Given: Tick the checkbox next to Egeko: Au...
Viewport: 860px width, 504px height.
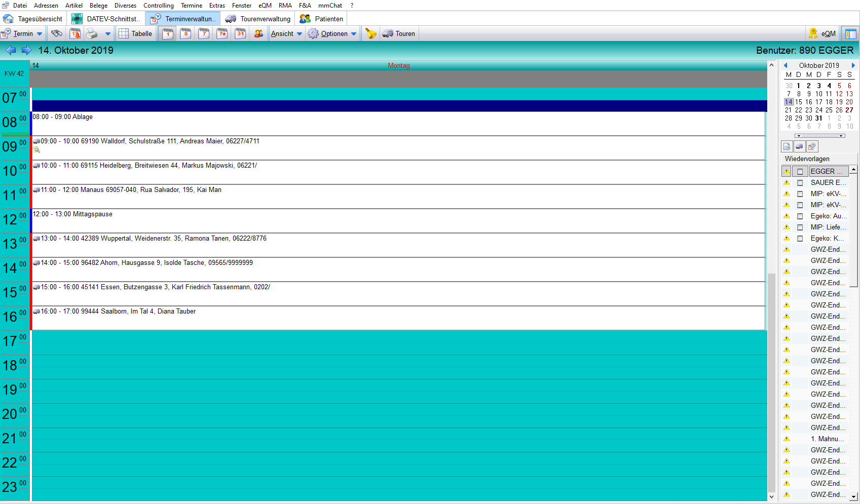Looking at the screenshot, I should coord(800,216).
